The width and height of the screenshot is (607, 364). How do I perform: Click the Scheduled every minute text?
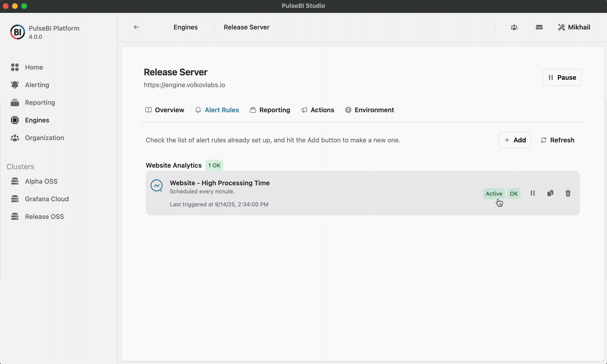pyautogui.click(x=202, y=191)
